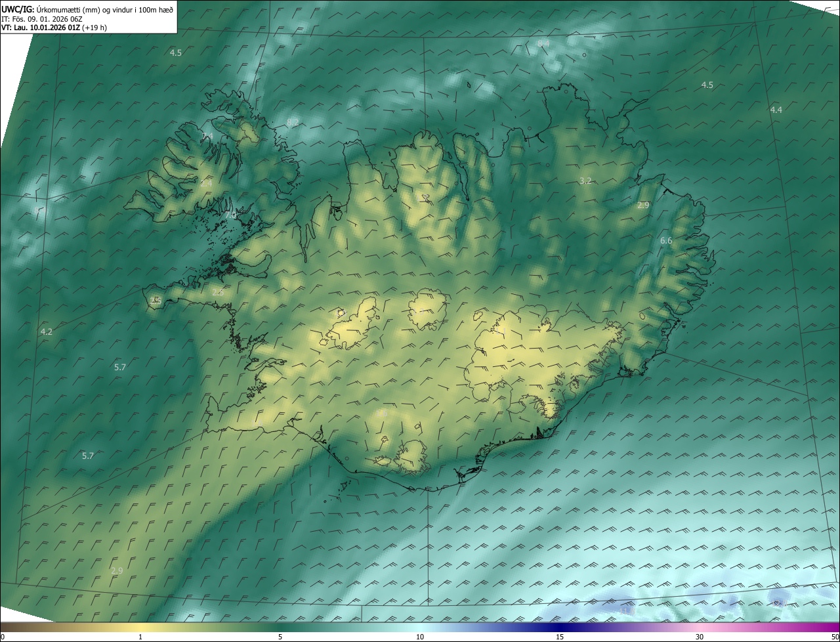Select the 4.2 value off the west coast
Screen dimensions: 840x642
(46, 332)
